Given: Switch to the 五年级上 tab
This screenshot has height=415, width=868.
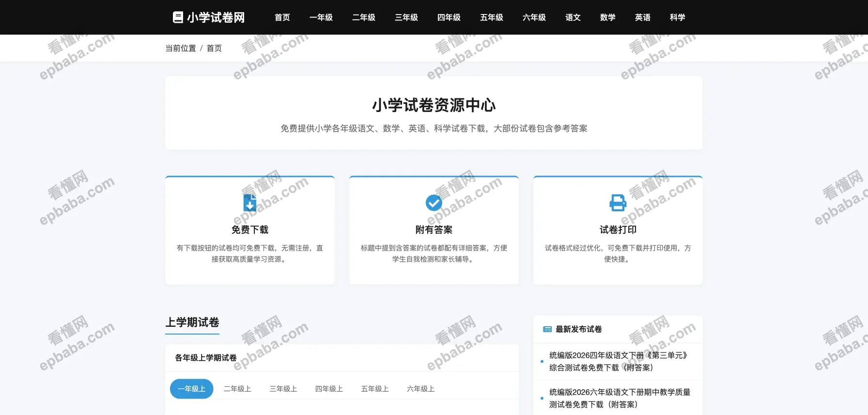Looking at the screenshot, I should coord(375,389).
